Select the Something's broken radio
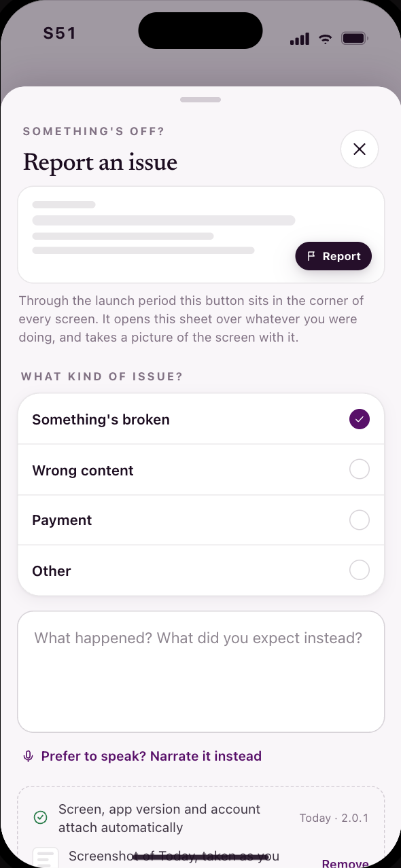 [x=360, y=419]
